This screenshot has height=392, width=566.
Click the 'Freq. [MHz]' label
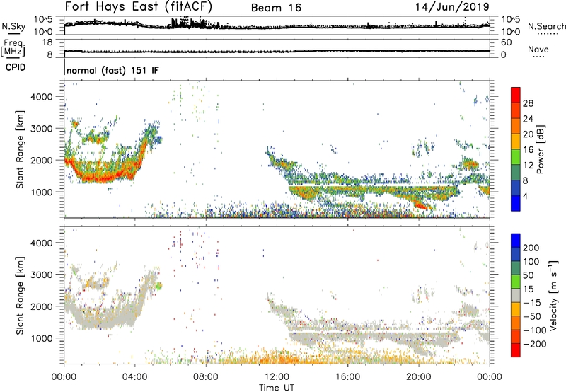13,48
